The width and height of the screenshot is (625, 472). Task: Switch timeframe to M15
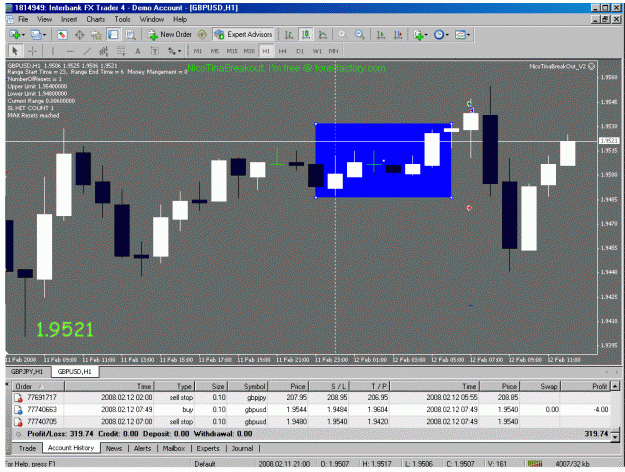pyautogui.click(x=232, y=51)
